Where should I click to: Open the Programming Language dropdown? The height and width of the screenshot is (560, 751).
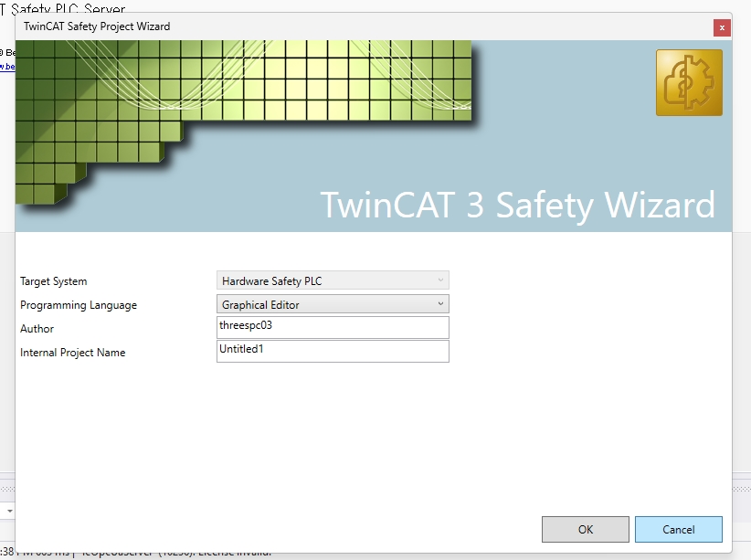[x=333, y=304]
